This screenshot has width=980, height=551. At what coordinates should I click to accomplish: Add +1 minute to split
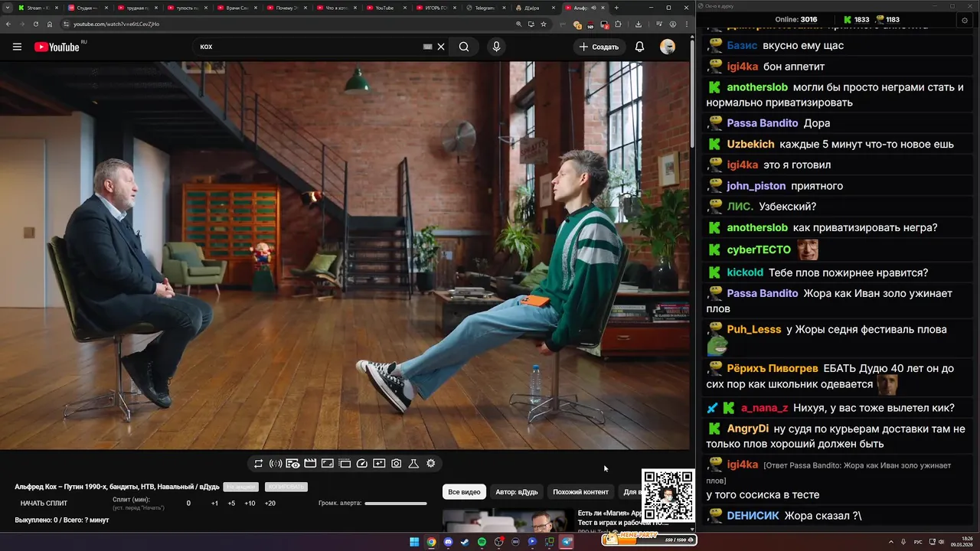(x=214, y=504)
